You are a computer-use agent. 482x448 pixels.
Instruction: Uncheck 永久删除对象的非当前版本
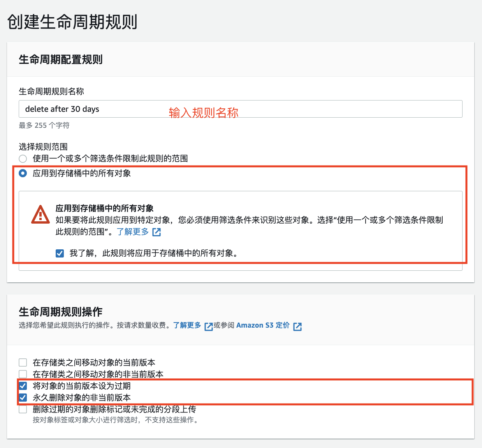(x=23, y=398)
